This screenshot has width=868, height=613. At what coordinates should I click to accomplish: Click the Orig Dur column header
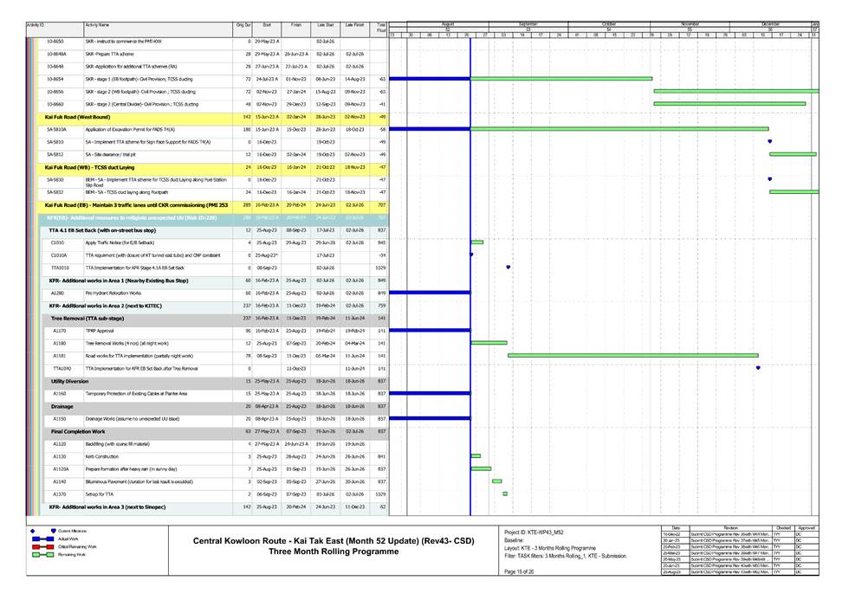[x=243, y=26]
